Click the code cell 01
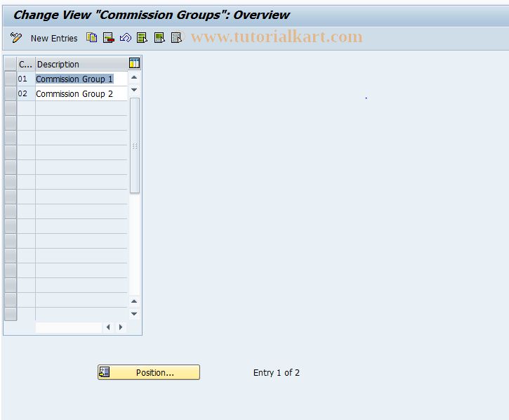This screenshot has height=420, width=509. [26, 79]
